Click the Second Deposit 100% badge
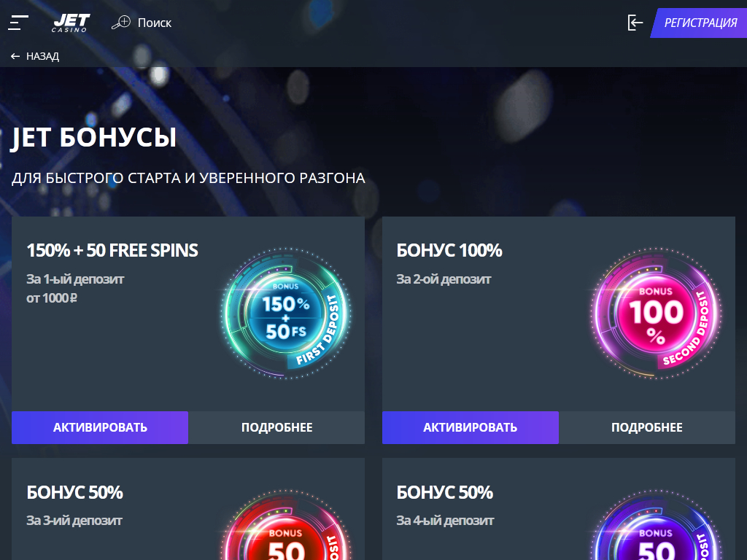This screenshot has height=560, width=747. (656, 313)
